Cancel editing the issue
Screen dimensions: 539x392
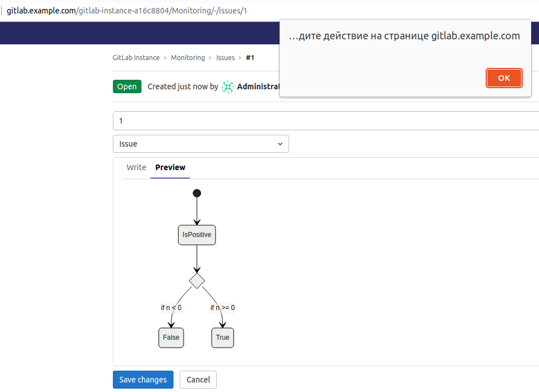pyautogui.click(x=198, y=380)
